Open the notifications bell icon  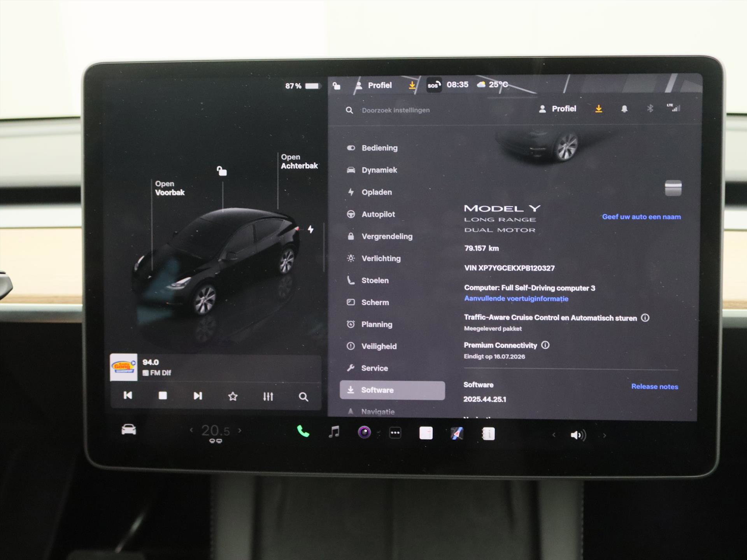tap(624, 109)
